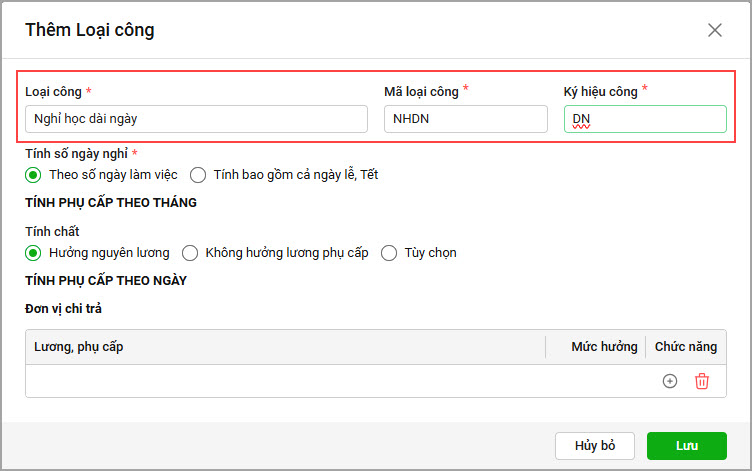The width and height of the screenshot is (752, 471).
Task: Enable the Tùy chọn radio option
Action: pos(389,253)
